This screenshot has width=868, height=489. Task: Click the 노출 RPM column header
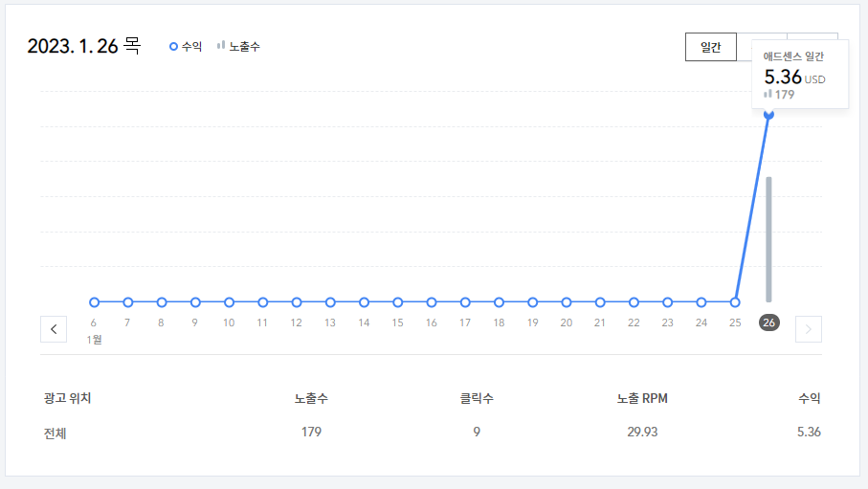point(642,398)
